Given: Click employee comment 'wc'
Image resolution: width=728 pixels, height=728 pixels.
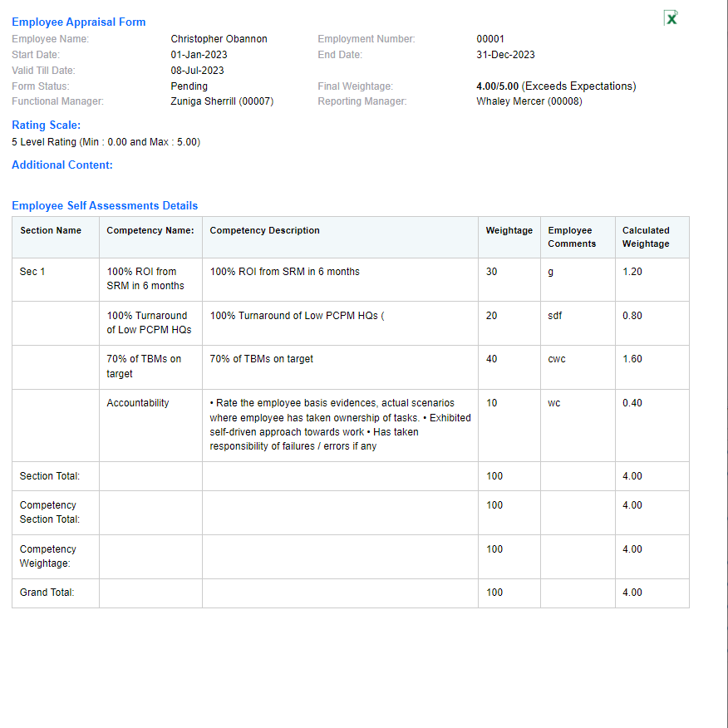Looking at the screenshot, I should 553,403.
